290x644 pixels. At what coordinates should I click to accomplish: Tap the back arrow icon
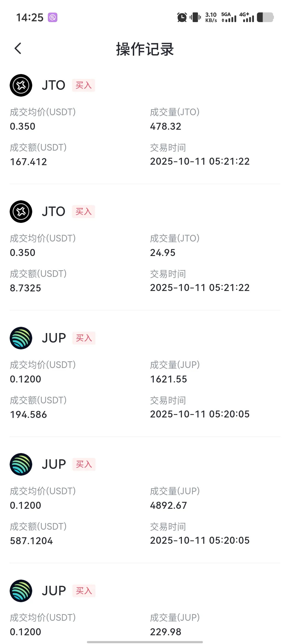18,48
